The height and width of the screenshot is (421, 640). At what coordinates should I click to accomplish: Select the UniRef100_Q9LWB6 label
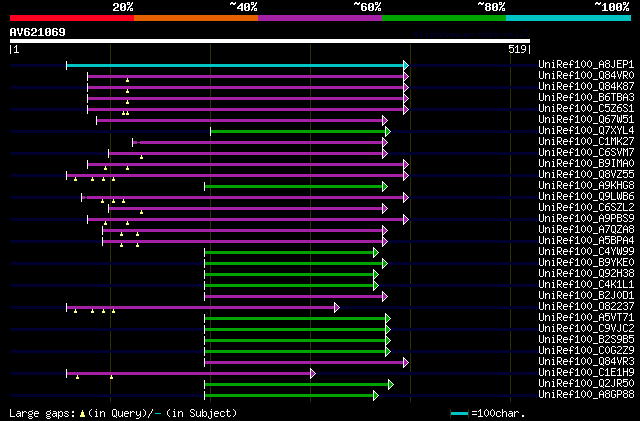[x=586, y=196]
